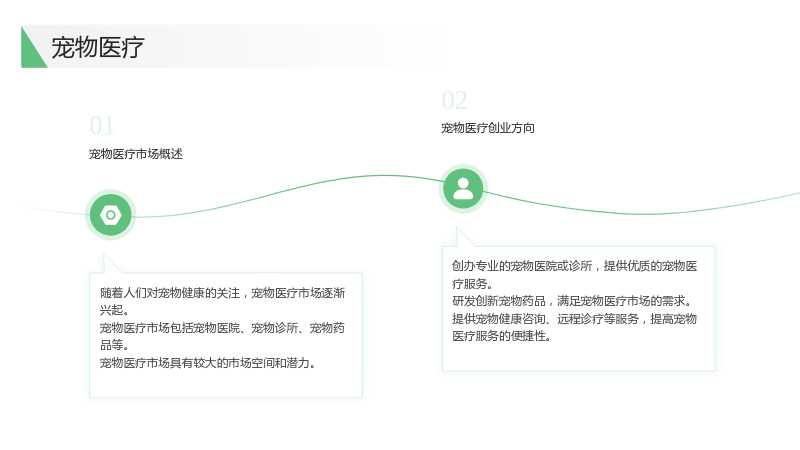Click the short line 品等 in left box
Viewport: 800px width, 450px height.
pyautogui.click(x=114, y=345)
